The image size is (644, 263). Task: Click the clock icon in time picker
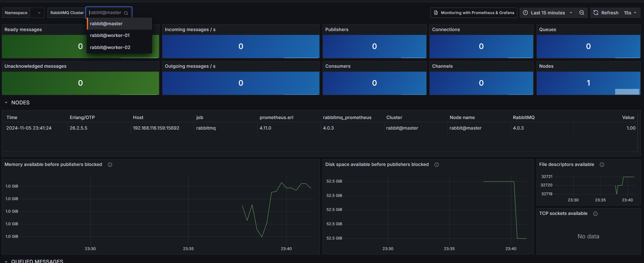click(x=525, y=13)
